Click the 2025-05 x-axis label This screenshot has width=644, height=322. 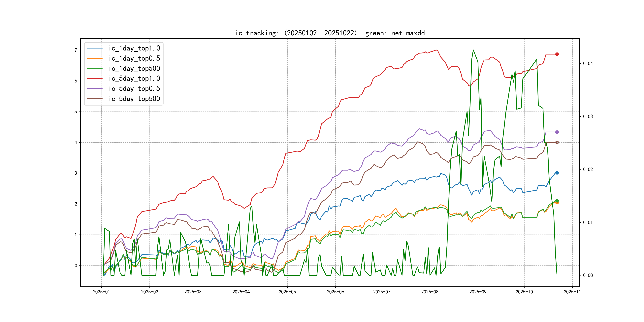click(287, 292)
